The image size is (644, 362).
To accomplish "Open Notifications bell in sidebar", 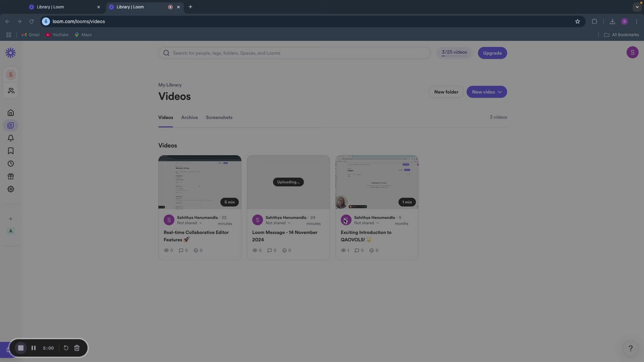I will pyautogui.click(x=11, y=138).
